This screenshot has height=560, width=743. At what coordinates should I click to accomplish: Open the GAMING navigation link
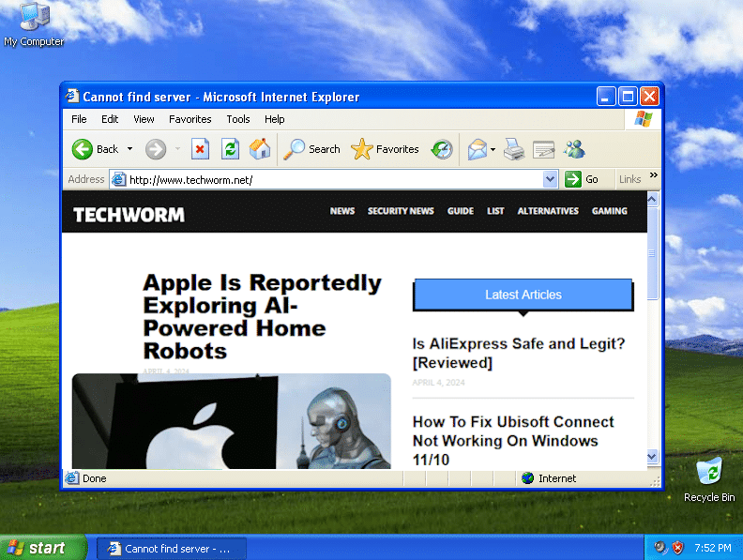point(610,211)
